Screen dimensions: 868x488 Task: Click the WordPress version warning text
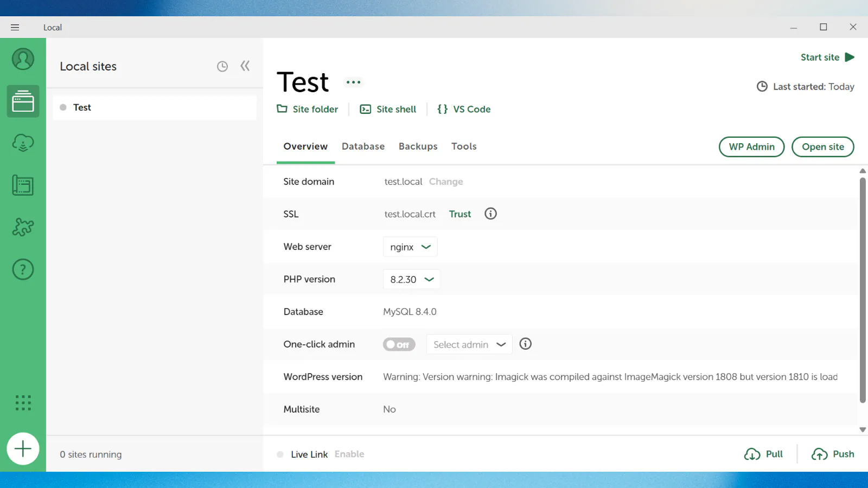click(x=610, y=377)
